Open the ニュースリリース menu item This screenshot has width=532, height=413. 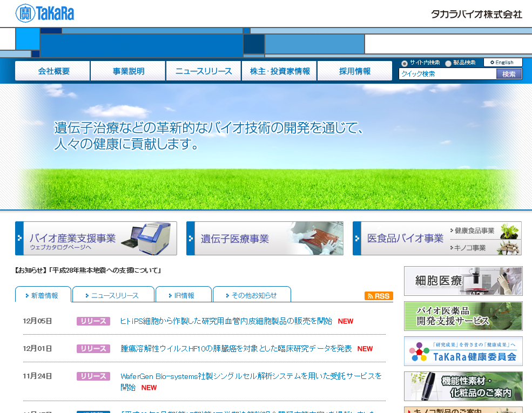(x=204, y=71)
